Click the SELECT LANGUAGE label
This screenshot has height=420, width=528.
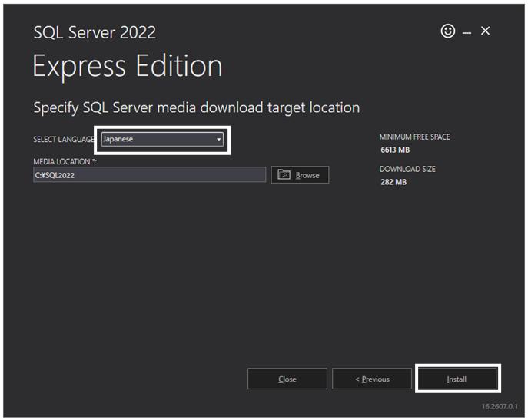pyautogui.click(x=64, y=139)
